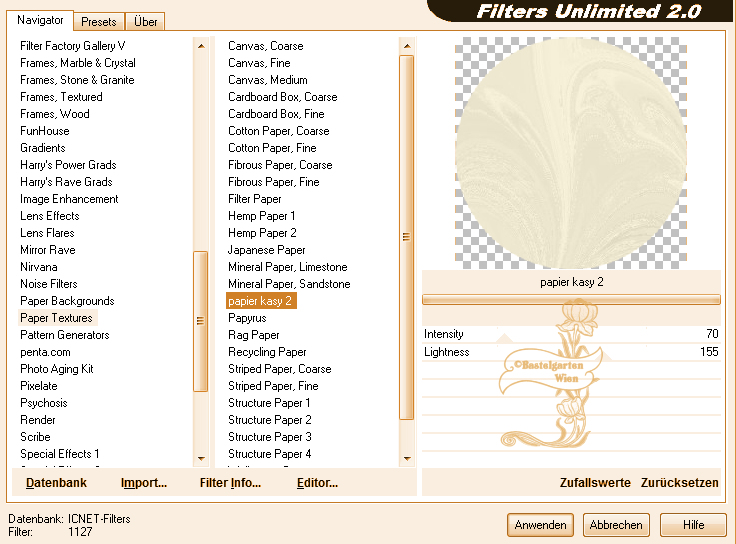Select Noise Filters category
The image size is (736, 544).
[x=48, y=284]
